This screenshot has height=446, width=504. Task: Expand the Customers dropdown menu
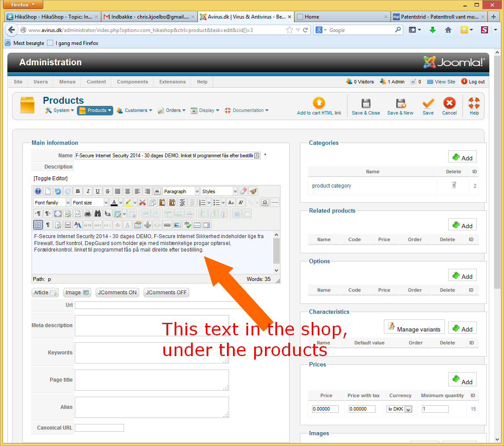click(x=135, y=111)
